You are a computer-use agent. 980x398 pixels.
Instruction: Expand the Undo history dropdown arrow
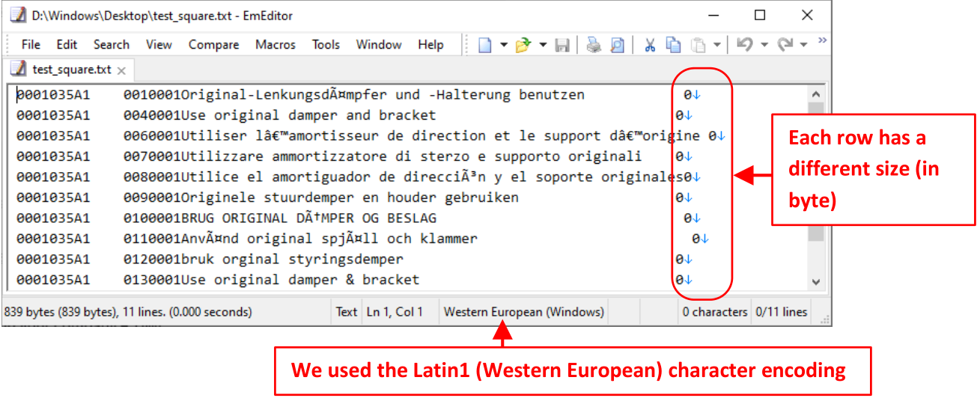(764, 46)
